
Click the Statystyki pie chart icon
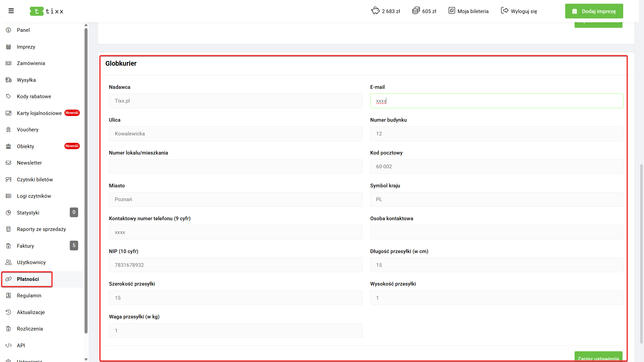tap(9, 213)
